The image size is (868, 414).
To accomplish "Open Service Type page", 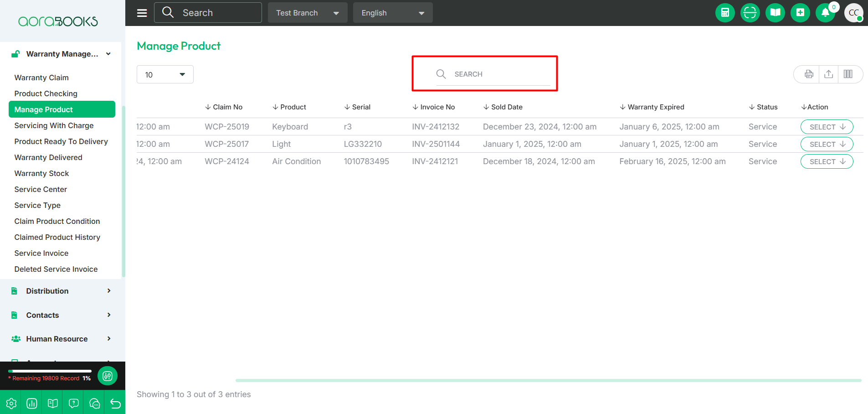I will click(x=37, y=205).
